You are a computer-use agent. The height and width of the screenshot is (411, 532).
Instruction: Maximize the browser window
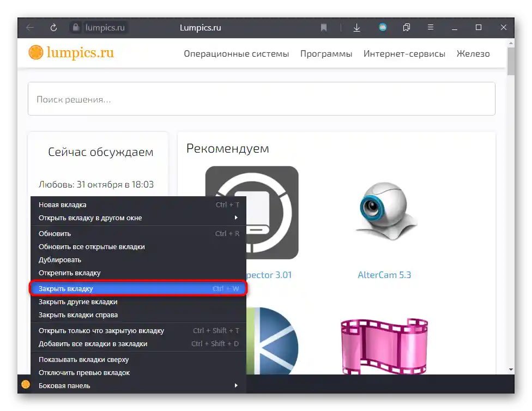point(479,27)
